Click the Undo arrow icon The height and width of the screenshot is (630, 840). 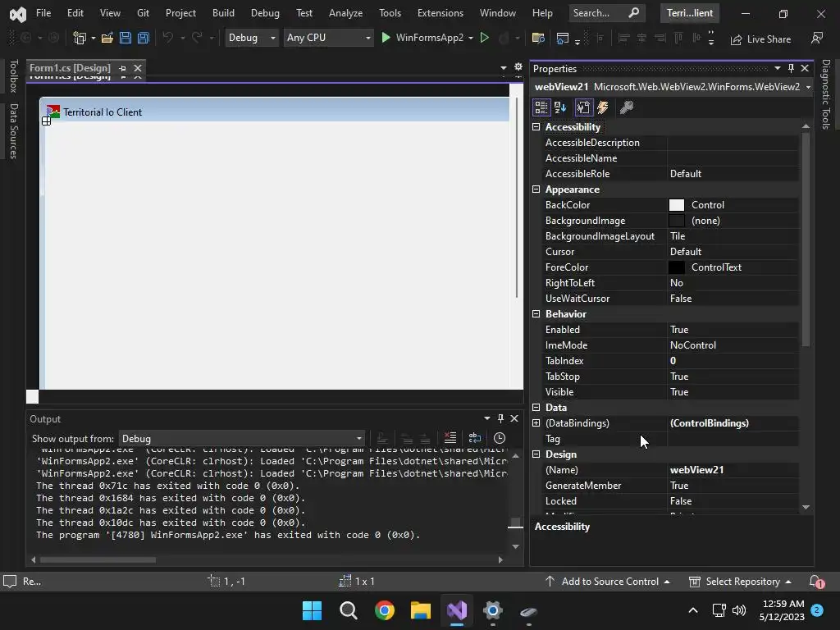tap(167, 38)
